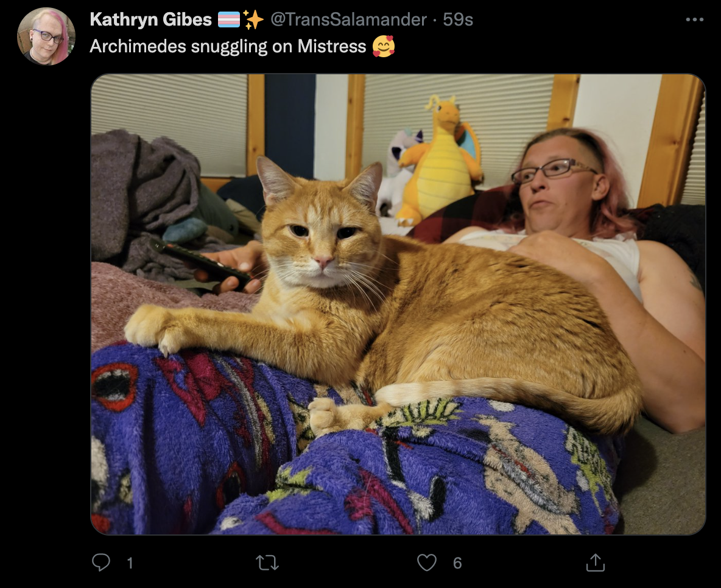Open Kathryn Gibes' profile picture avatar
This screenshot has height=588, width=721.
click(46, 37)
